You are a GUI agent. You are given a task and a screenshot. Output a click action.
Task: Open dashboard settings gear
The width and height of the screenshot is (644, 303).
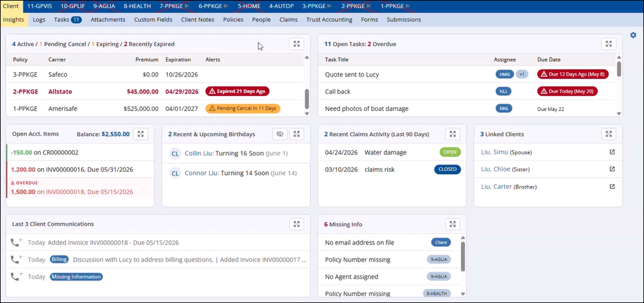click(x=633, y=35)
